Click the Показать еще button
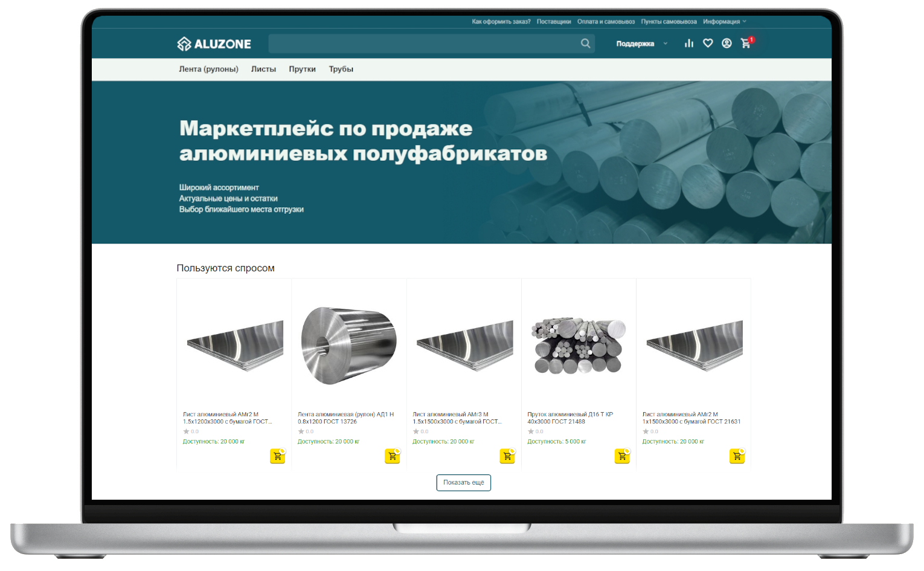 pos(463,482)
